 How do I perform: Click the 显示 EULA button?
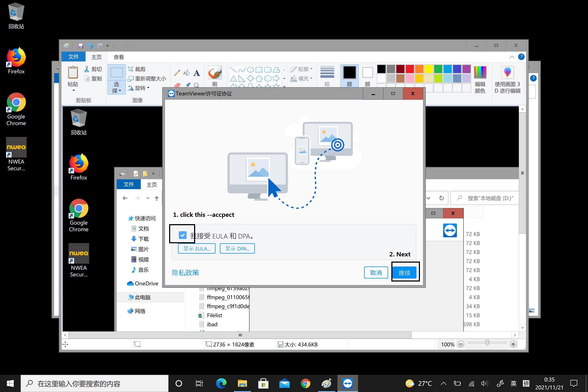click(197, 248)
